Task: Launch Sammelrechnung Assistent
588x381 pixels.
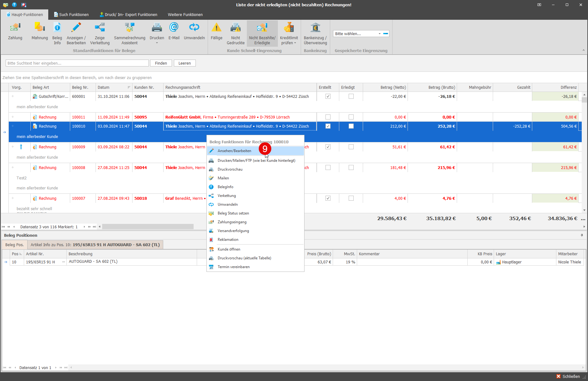Action: click(130, 34)
